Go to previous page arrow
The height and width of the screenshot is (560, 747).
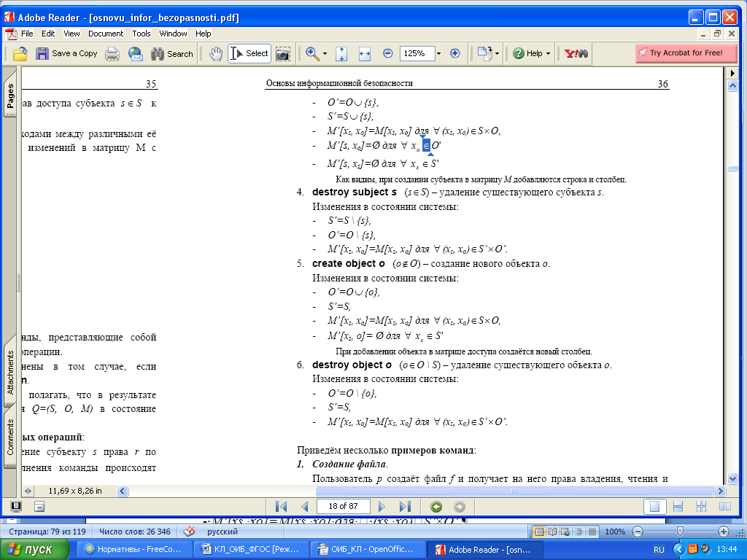[x=305, y=507]
